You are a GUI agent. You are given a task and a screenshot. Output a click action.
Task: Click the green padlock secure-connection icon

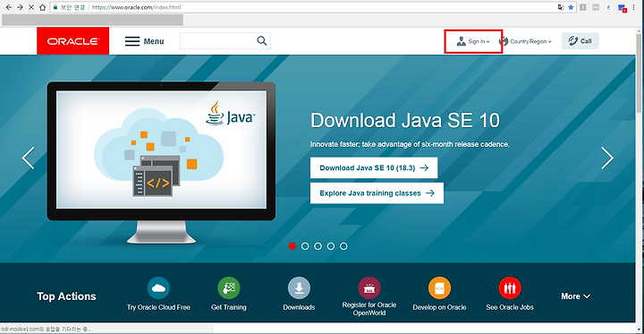[x=55, y=7]
